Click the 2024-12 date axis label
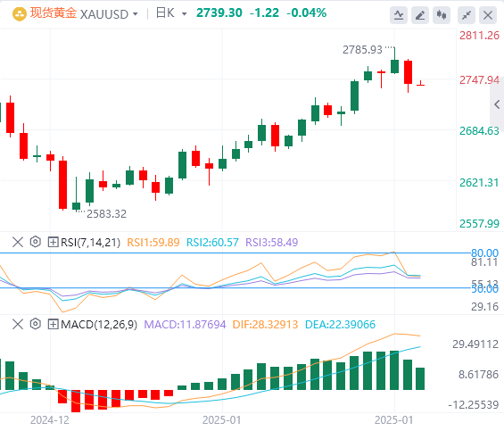504x431 pixels. click(49, 420)
